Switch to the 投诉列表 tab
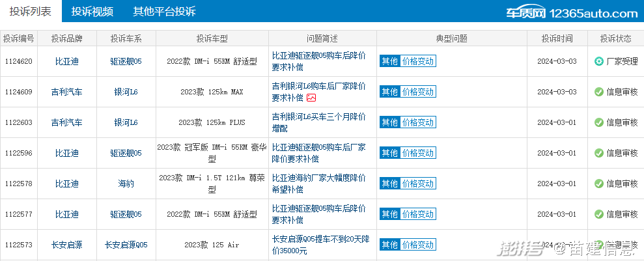The height and width of the screenshot is (261, 644). [x=31, y=11]
